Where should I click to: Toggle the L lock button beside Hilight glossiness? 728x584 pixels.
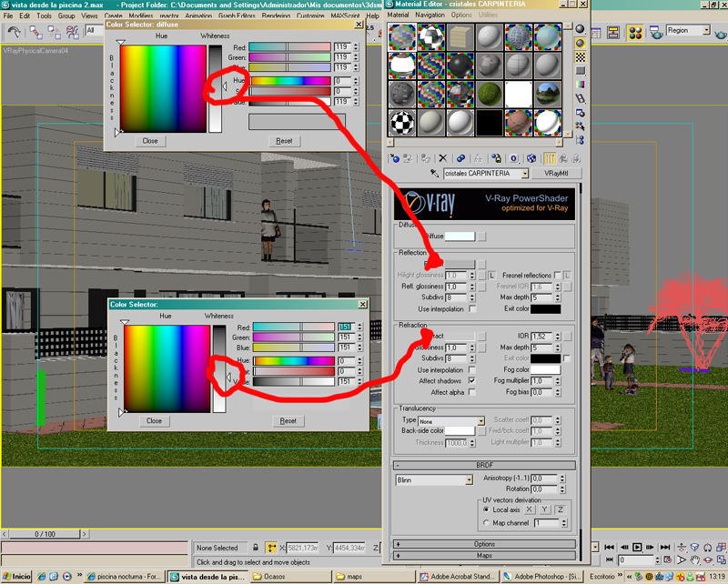(491, 276)
